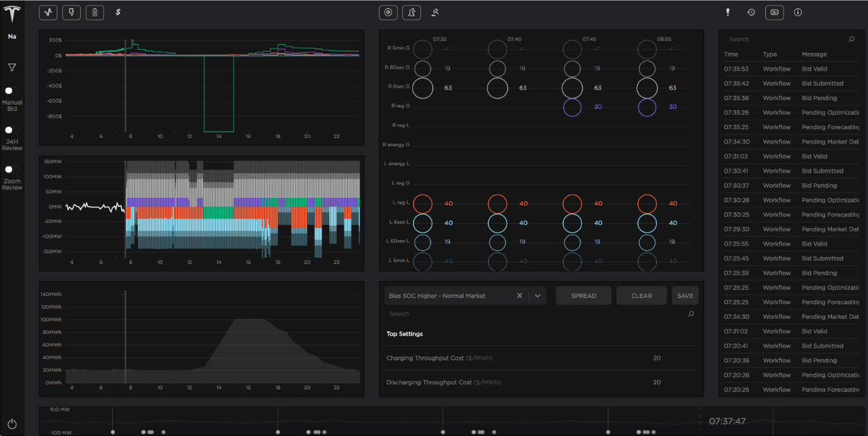Click the SAVE button

pyautogui.click(x=685, y=295)
